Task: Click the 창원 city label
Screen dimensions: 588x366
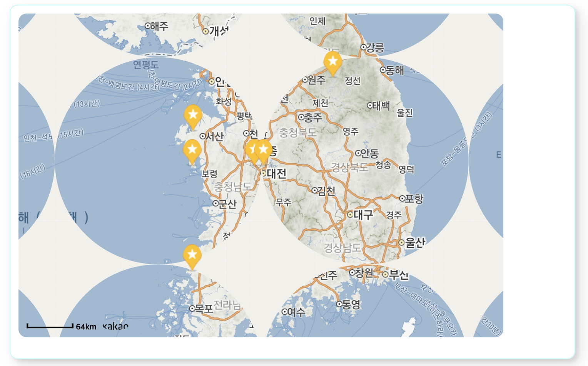Action: coord(364,273)
